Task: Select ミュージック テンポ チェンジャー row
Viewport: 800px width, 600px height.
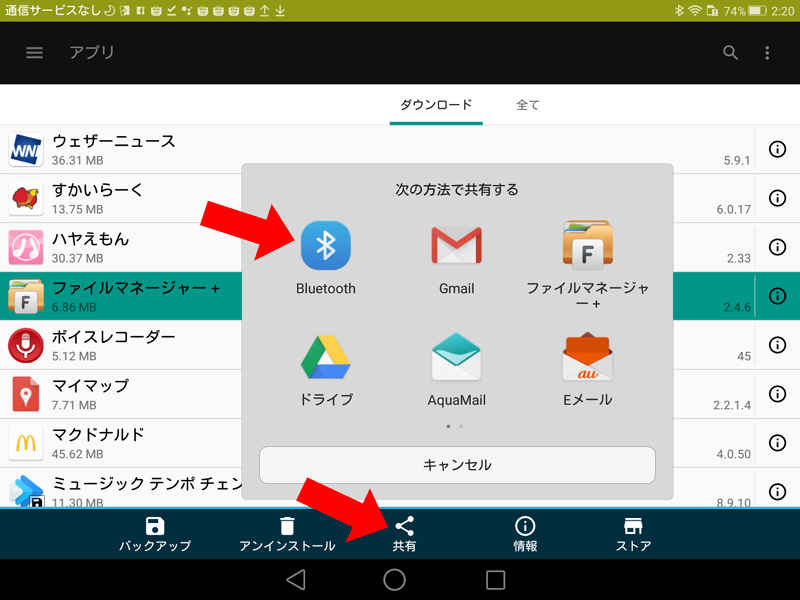Action: (120, 489)
